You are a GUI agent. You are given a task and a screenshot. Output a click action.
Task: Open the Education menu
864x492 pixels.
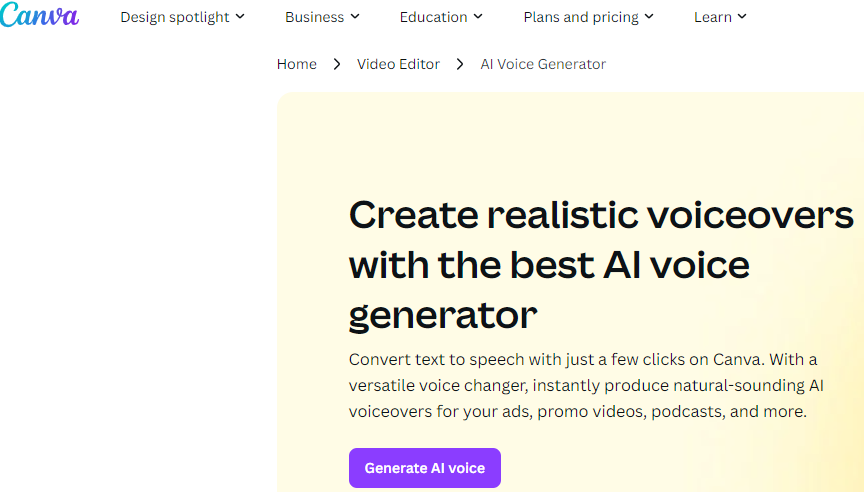433,17
